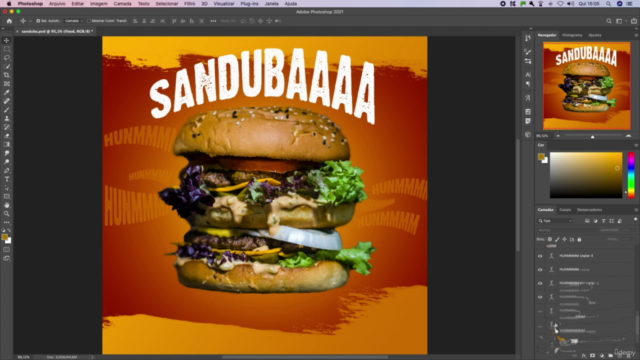Click the add layer mask icon

click(593, 356)
